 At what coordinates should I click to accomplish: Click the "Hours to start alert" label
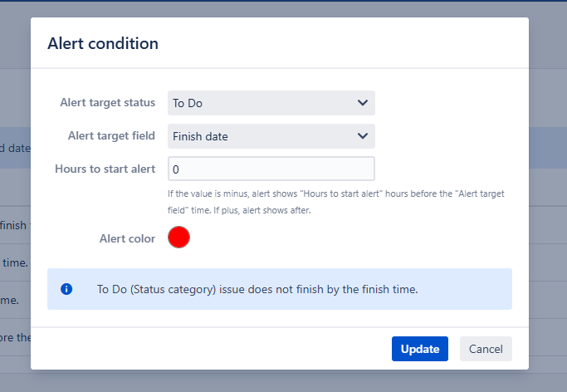pyautogui.click(x=105, y=169)
